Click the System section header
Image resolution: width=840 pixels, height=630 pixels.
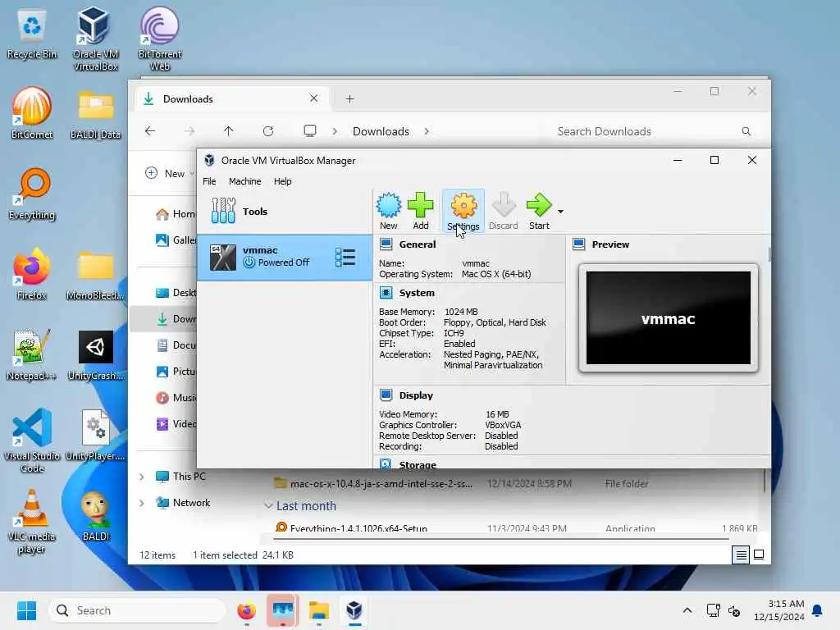tap(417, 293)
